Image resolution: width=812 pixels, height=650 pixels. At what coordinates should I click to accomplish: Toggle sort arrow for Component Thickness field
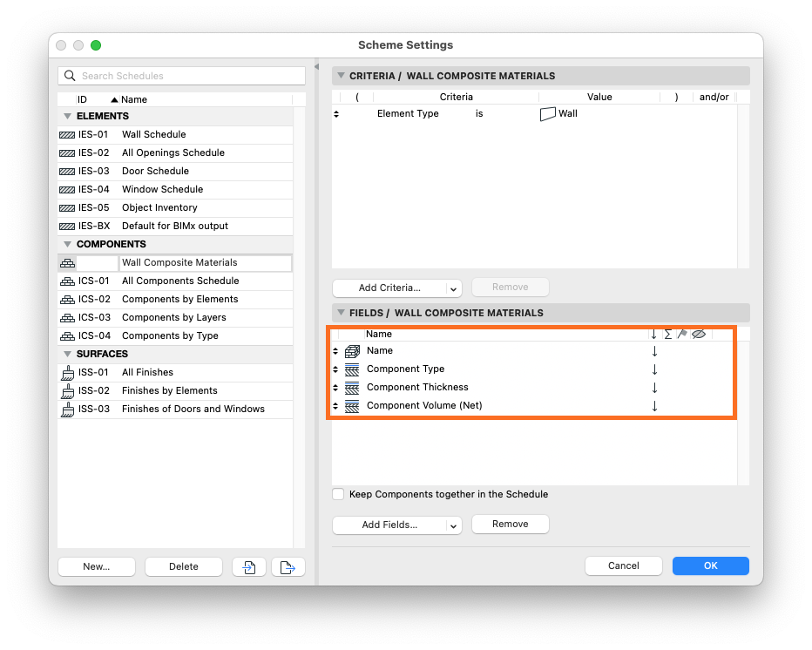pyautogui.click(x=654, y=388)
